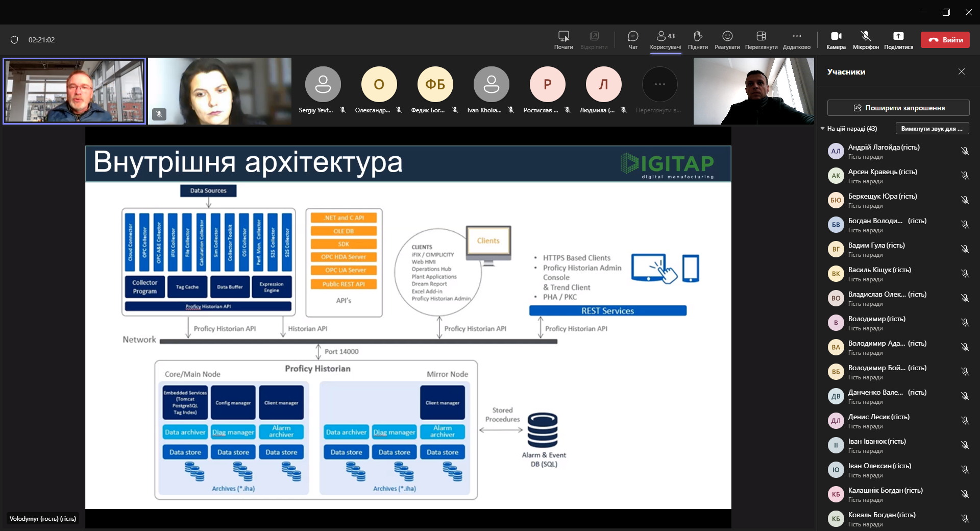Leave the meeting with Вийти
The image size is (980, 531).
click(945, 40)
